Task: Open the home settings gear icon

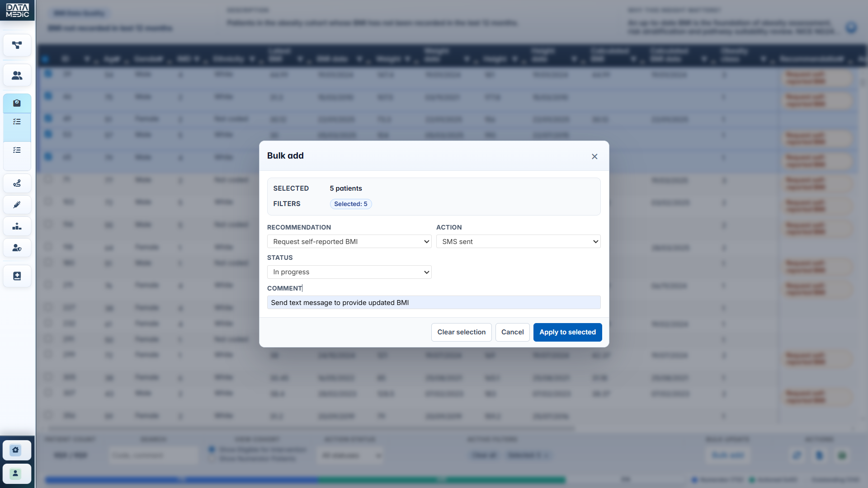Action: coord(16,450)
